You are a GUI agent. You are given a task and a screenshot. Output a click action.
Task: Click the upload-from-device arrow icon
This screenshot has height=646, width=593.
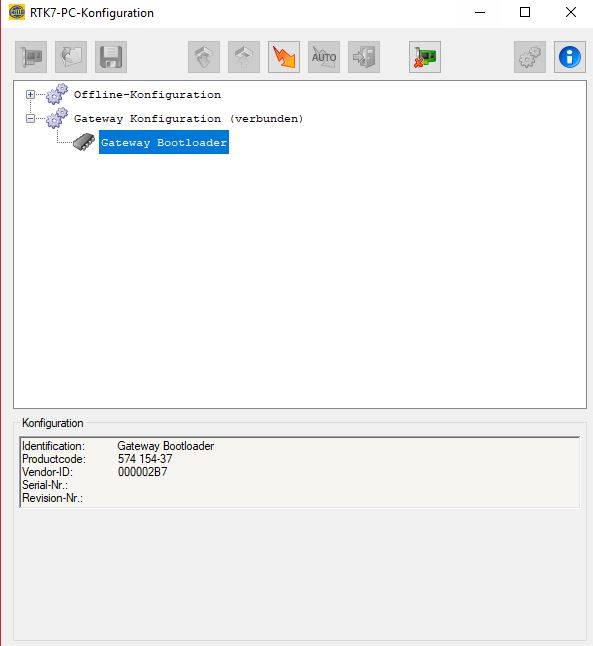click(244, 57)
